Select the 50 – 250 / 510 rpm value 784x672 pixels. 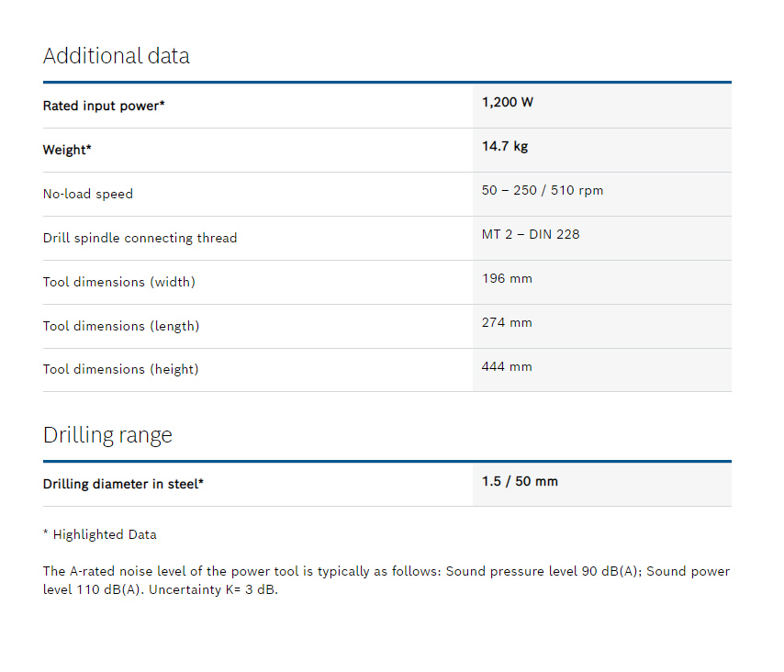tap(542, 190)
